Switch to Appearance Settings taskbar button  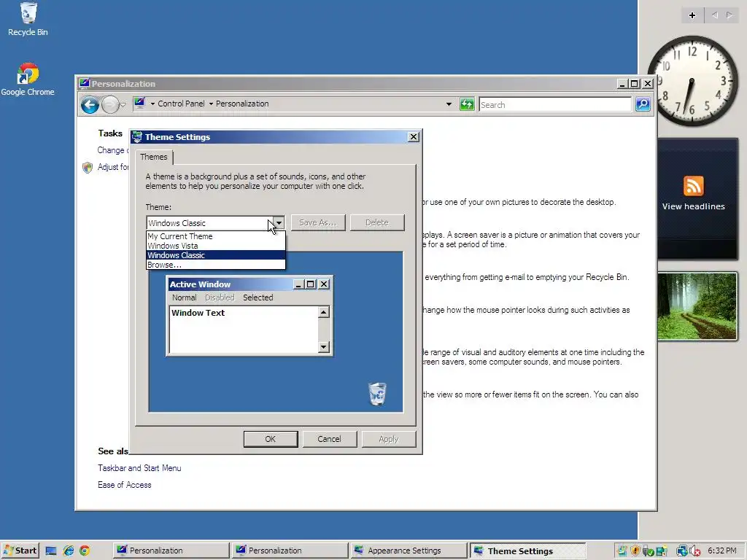pyautogui.click(x=408, y=551)
